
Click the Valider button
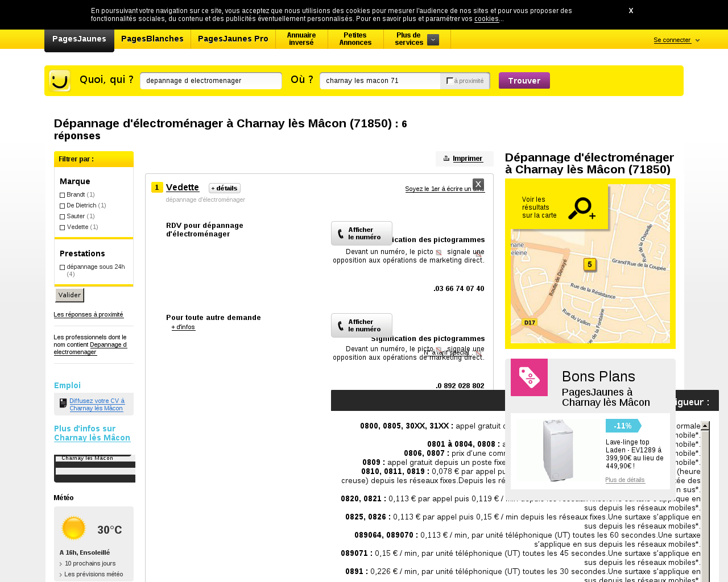point(69,295)
